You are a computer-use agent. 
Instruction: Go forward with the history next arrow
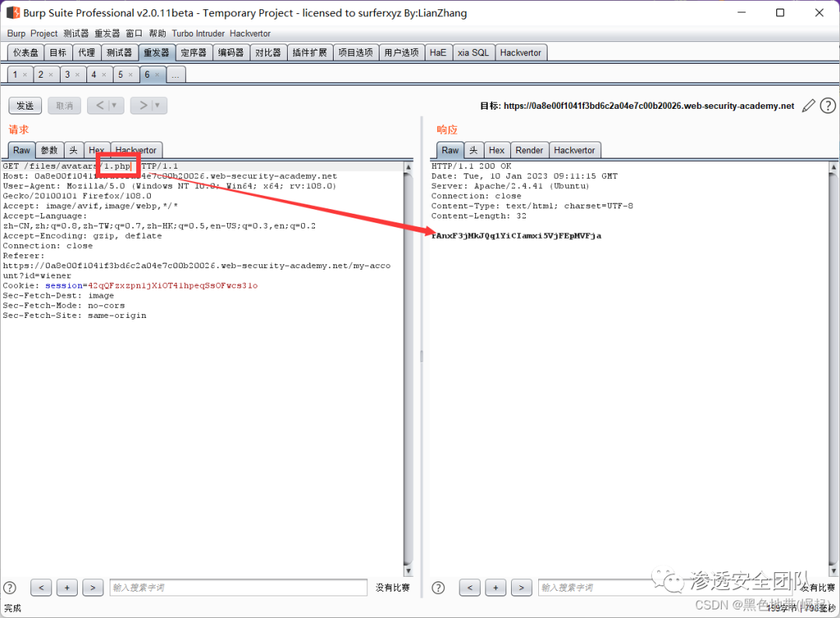(143, 106)
